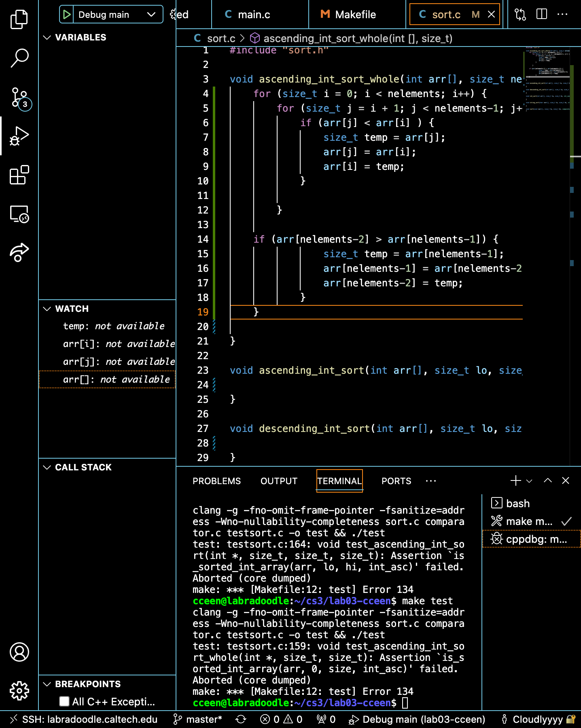Switch to the PROBLEMS panel tab
Image resolution: width=581 pixels, height=728 pixels.
coord(216,481)
